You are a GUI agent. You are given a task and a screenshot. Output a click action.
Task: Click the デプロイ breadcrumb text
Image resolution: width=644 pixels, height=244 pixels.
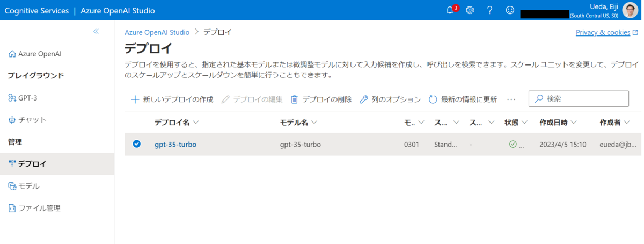[x=217, y=32]
